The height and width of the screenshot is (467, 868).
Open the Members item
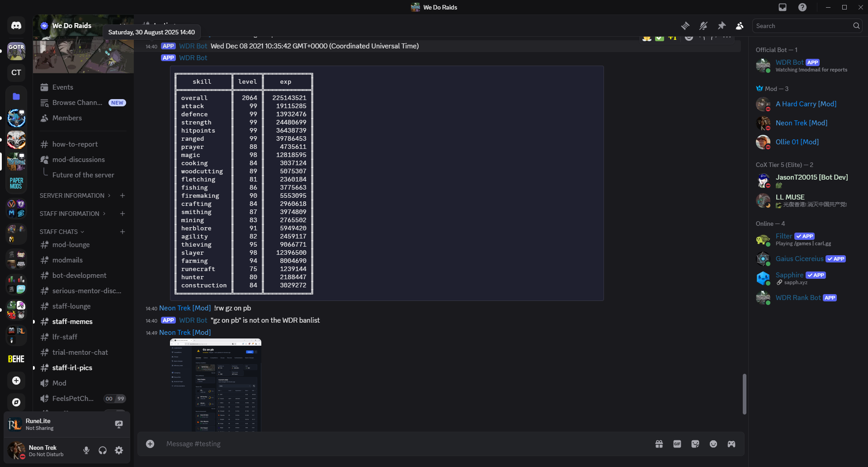click(83, 118)
